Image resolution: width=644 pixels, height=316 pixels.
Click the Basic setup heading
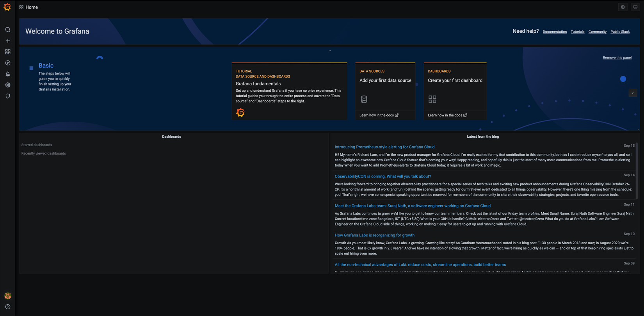[x=46, y=66]
